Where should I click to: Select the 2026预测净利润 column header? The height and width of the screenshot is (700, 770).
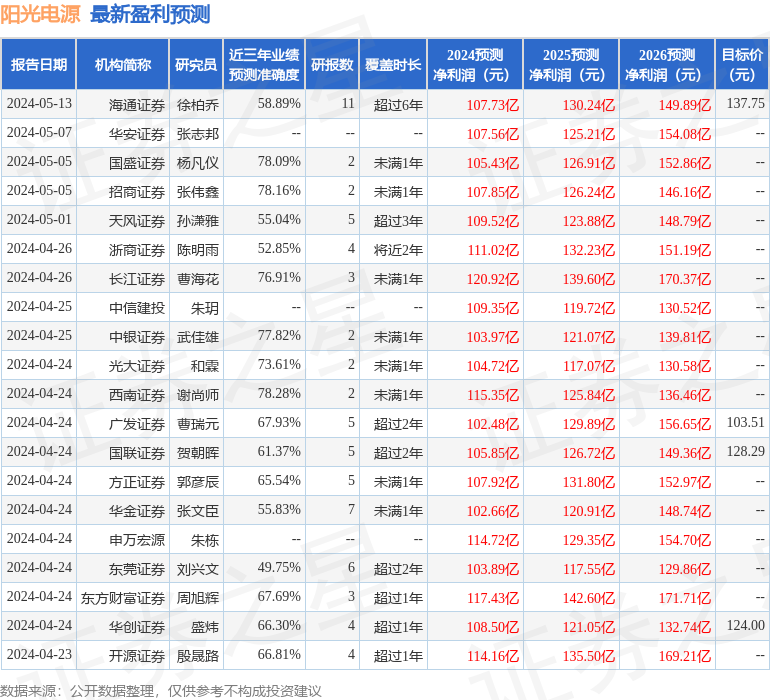tap(667, 64)
